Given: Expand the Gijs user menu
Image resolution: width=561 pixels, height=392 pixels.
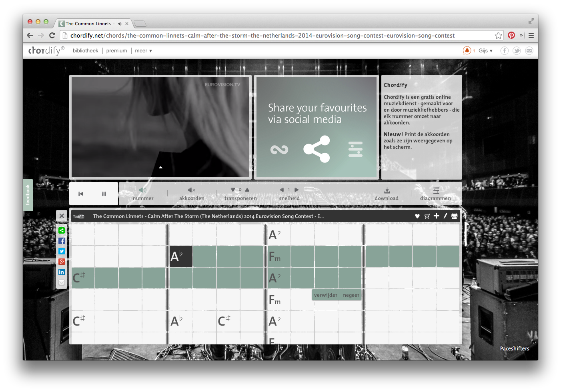Looking at the screenshot, I should coord(485,51).
